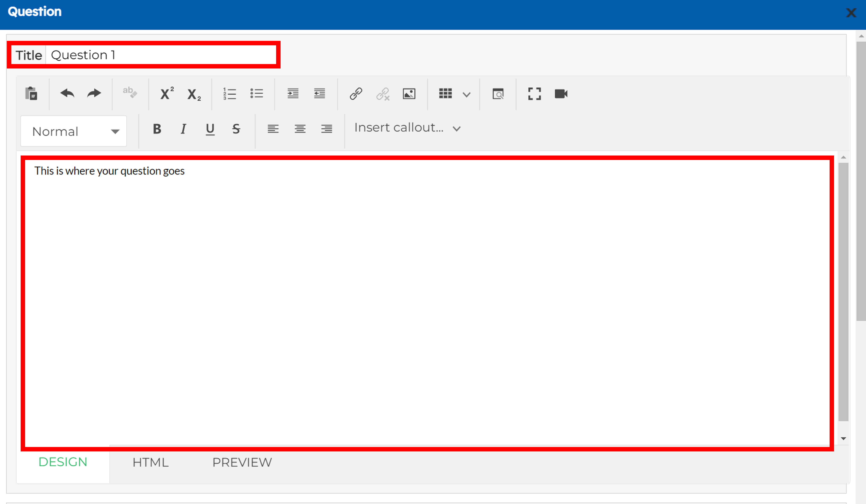Insert an image into the question
The width and height of the screenshot is (866, 504).
coord(409,93)
